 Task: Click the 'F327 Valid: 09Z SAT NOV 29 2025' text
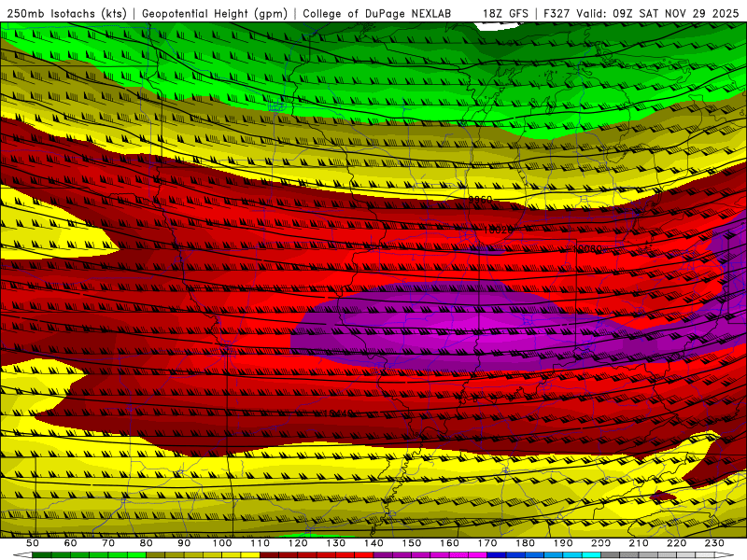(641, 14)
